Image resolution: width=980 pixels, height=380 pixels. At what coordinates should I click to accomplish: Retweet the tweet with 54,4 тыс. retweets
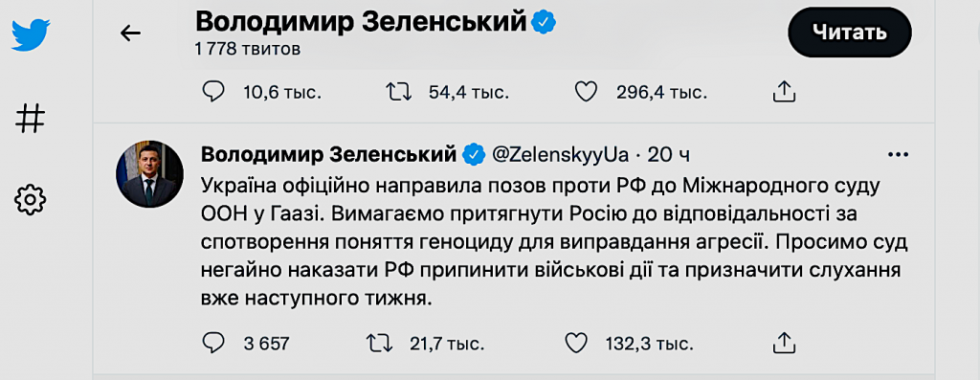[x=399, y=93]
